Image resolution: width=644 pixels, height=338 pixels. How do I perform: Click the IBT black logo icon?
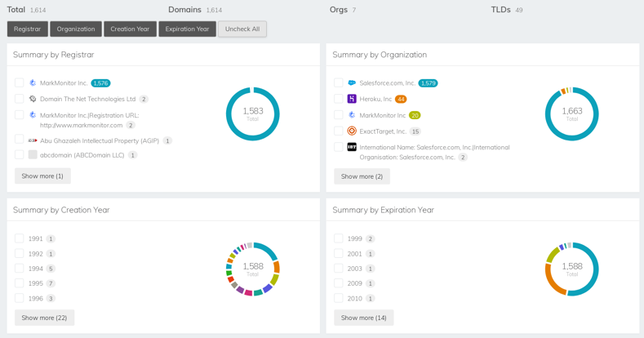click(x=352, y=147)
